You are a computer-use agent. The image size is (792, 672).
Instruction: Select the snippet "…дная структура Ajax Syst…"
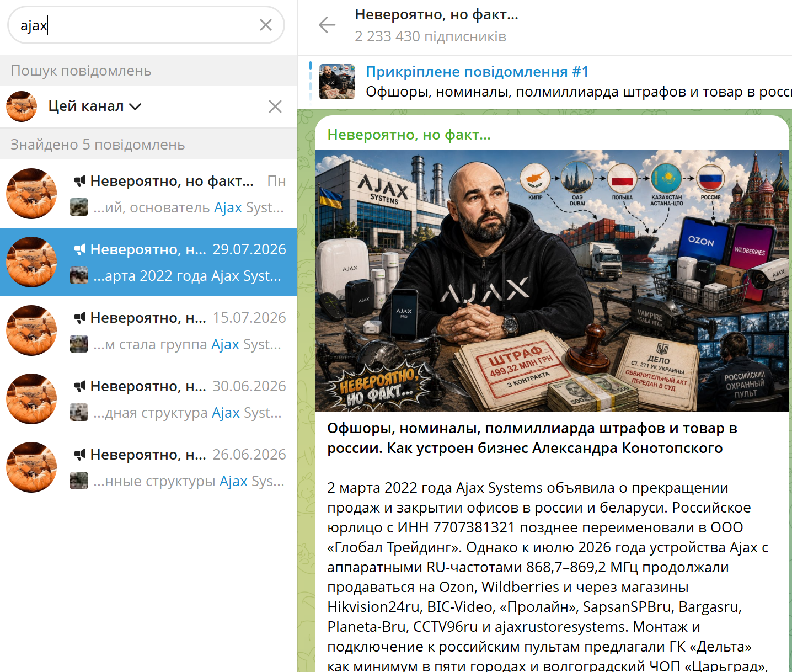pyautogui.click(x=188, y=413)
